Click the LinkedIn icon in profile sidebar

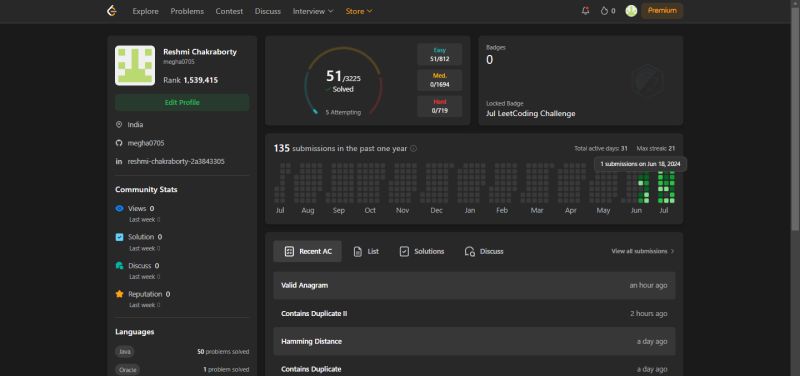coord(119,161)
